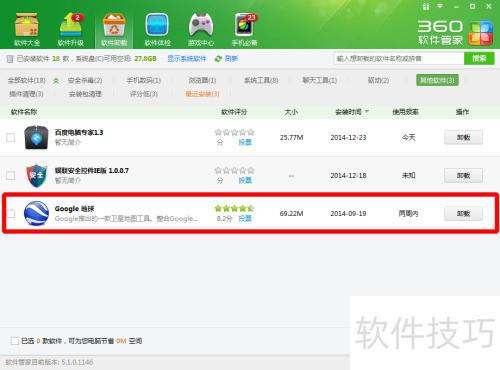Select the 全部软件(18) category
Viewport: 500px width, 370px height.
[27, 80]
